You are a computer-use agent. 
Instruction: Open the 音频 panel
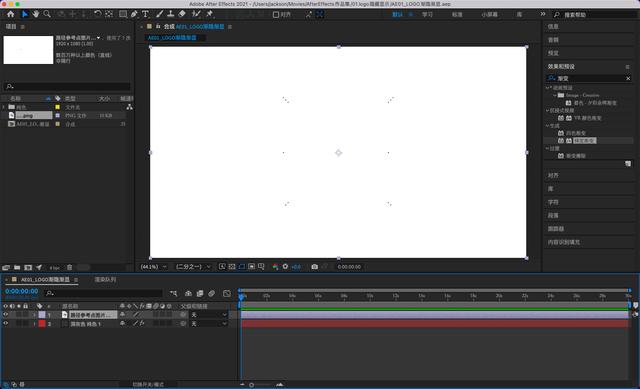tap(553, 40)
